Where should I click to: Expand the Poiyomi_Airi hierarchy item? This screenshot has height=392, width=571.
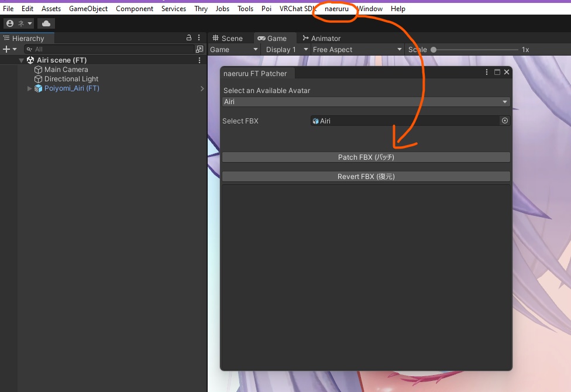click(29, 88)
